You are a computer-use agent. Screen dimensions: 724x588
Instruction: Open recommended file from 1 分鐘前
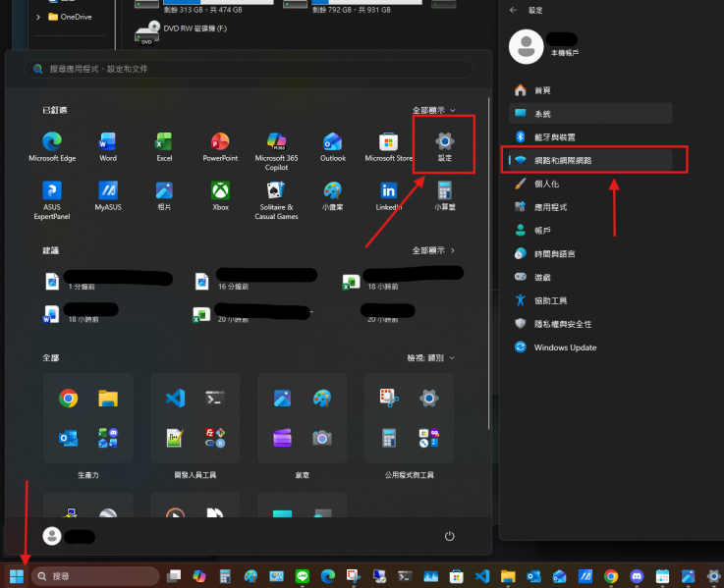tap(109, 281)
